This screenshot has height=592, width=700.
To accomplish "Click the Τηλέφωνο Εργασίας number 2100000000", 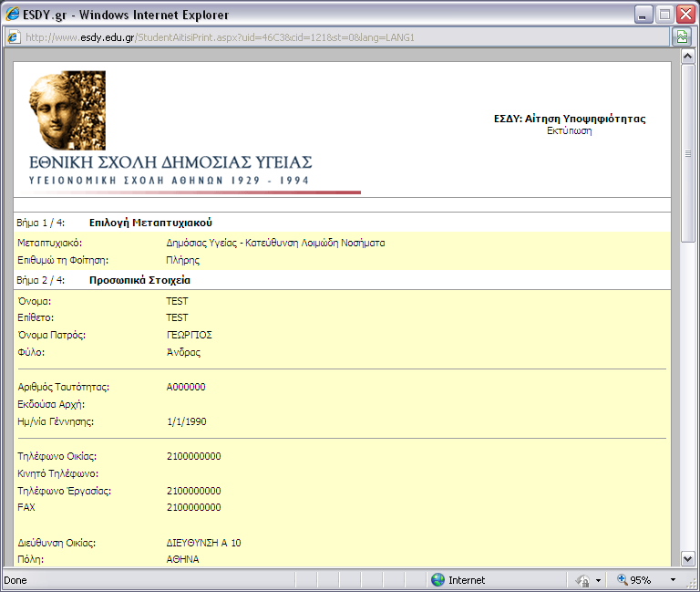I will [x=194, y=491].
